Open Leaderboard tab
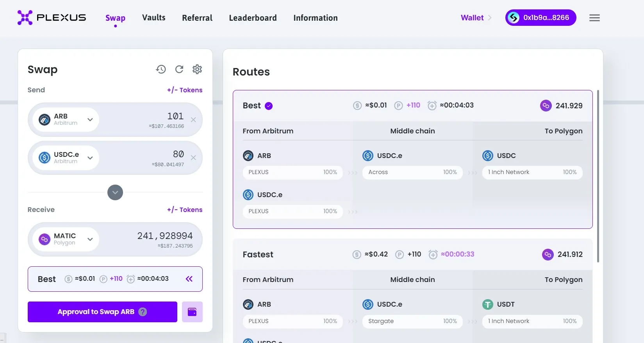Viewport: 644px width, 343px height. tap(253, 18)
